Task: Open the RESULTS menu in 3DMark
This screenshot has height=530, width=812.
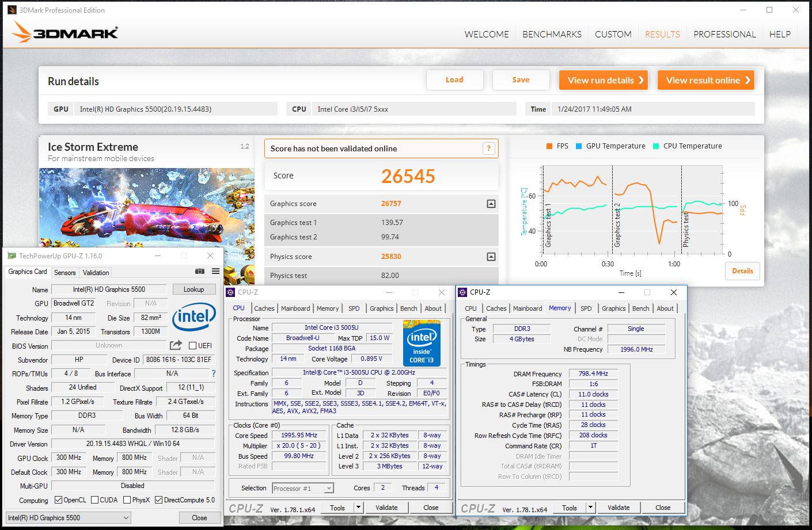Action: (662, 35)
